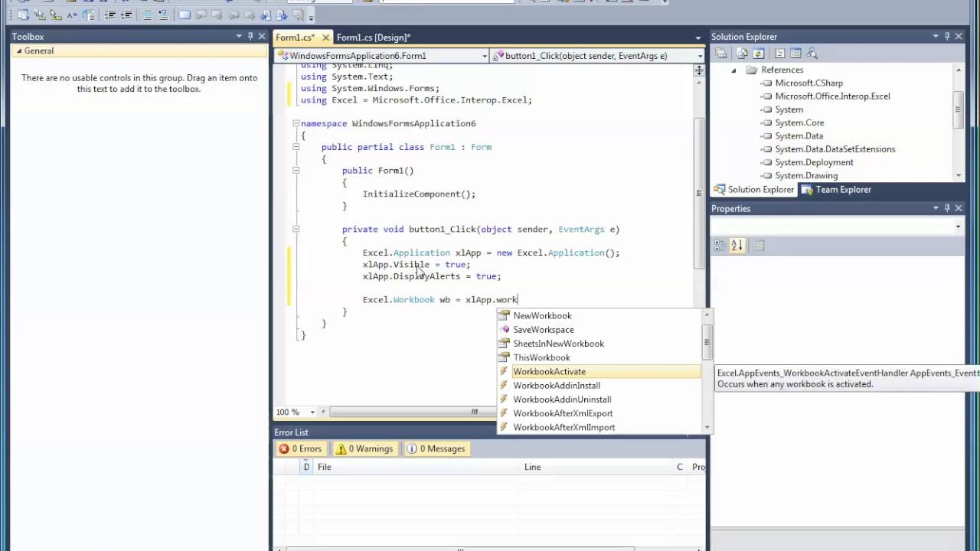This screenshot has height=551, width=980.
Task: Pick SheetsInNewWorkbook from the IntelliSense list
Action: point(598,344)
